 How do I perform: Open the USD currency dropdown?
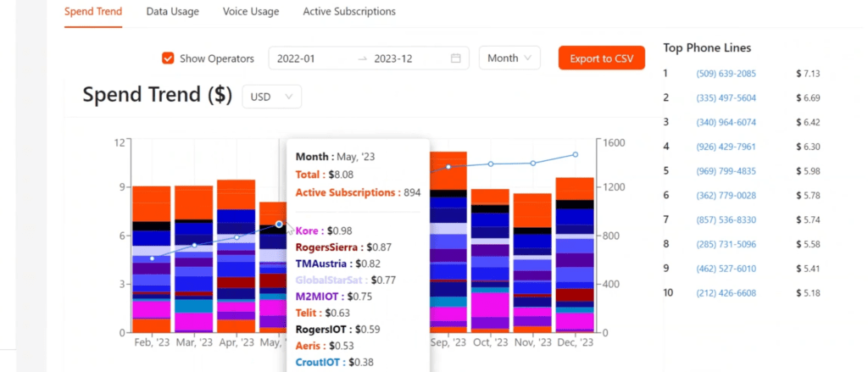coord(272,97)
